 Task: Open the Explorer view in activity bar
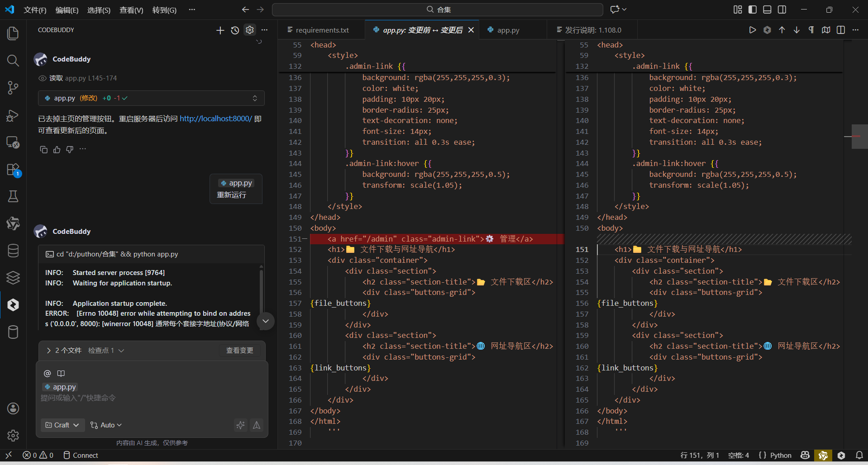coord(13,33)
